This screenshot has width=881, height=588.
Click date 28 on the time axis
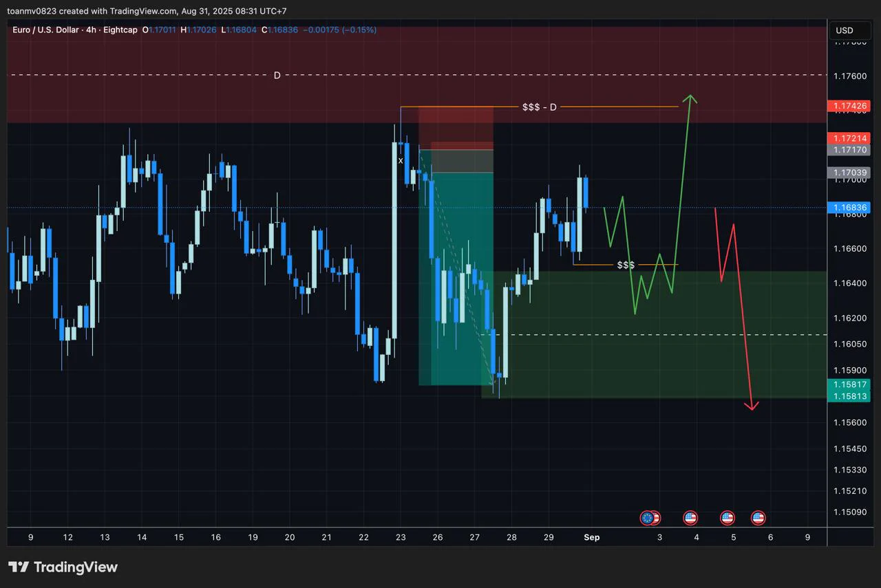(x=511, y=537)
